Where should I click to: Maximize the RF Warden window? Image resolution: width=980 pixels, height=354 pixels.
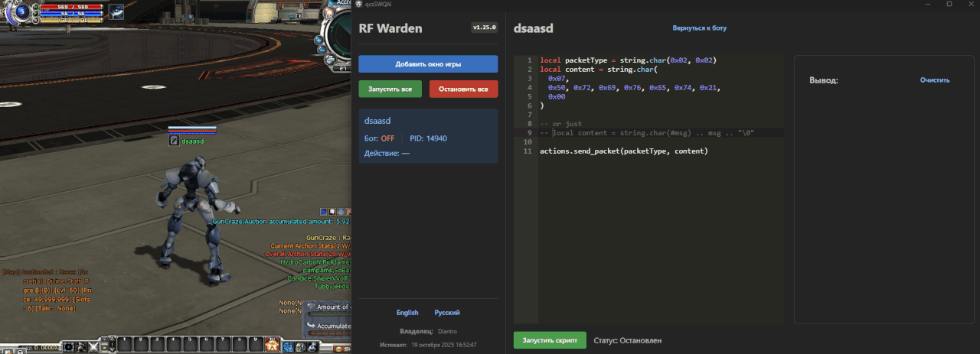(x=949, y=4)
